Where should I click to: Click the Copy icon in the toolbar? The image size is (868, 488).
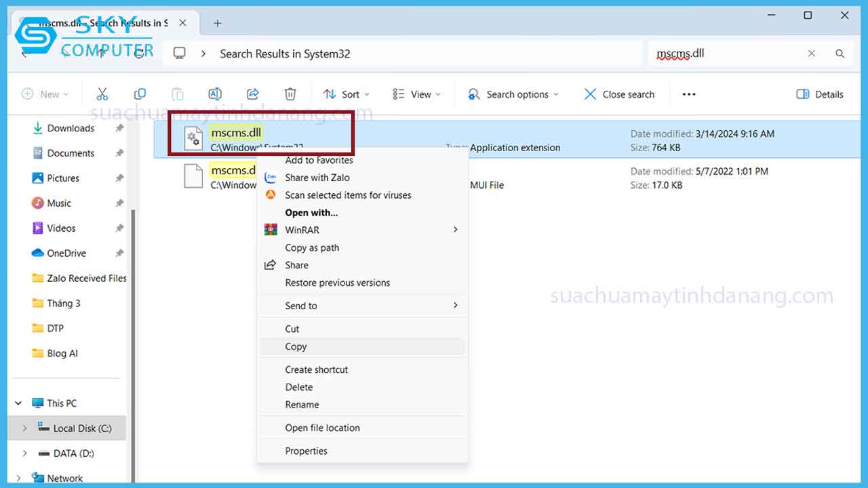(x=140, y=94)
